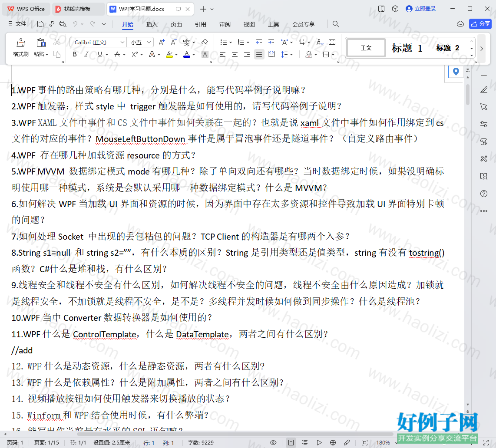Switch to the 插入 Insert tab
Viewport: 496px width, 448px height.
pos(152,24)
